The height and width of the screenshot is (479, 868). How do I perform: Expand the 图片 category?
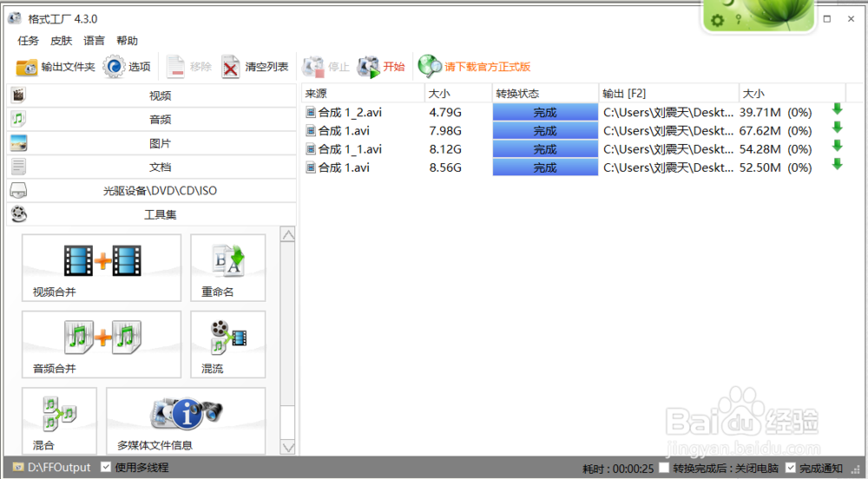[x=152, y=143]
